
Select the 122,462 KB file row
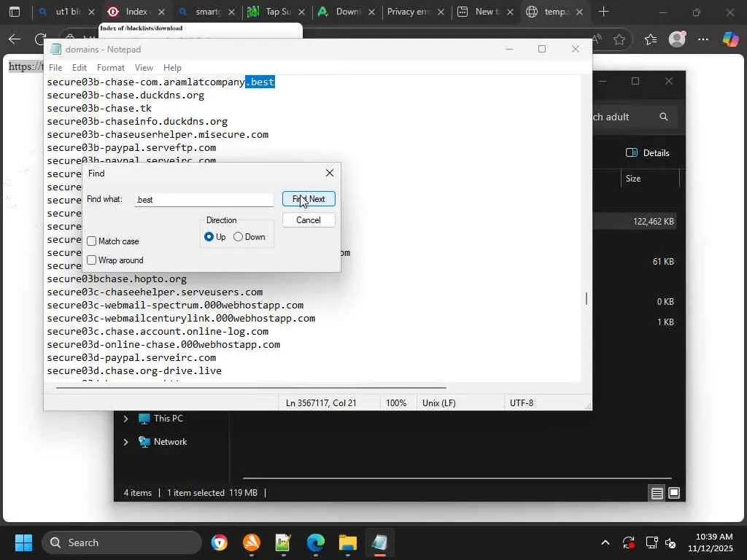635,222
